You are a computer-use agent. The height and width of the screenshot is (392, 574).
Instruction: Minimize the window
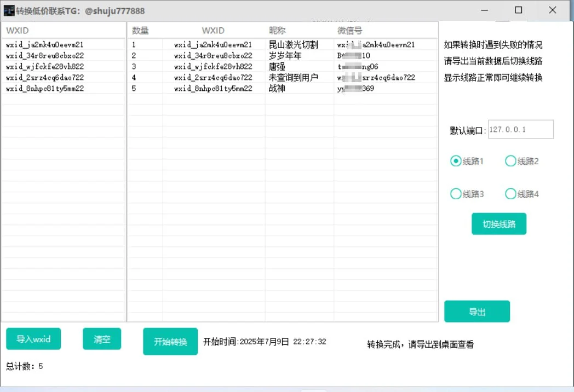point(484,10)
